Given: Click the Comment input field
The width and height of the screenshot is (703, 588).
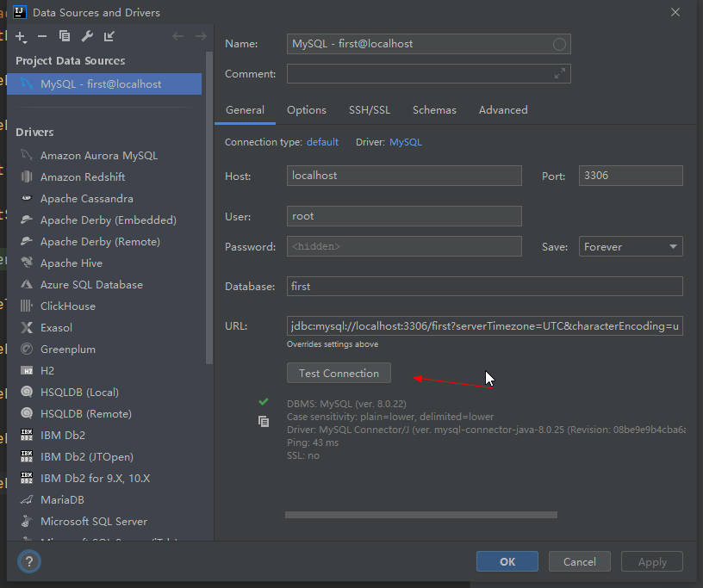Looking at the screenshot, I should pyautogui.click(x=429, y=73).
